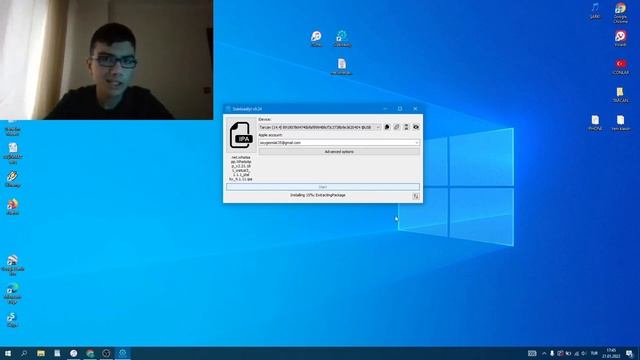Image resolution: width=640 pixels, height=360 pixels.
Task: Open File Explorer from the taskbar
Action: point(41,353)
